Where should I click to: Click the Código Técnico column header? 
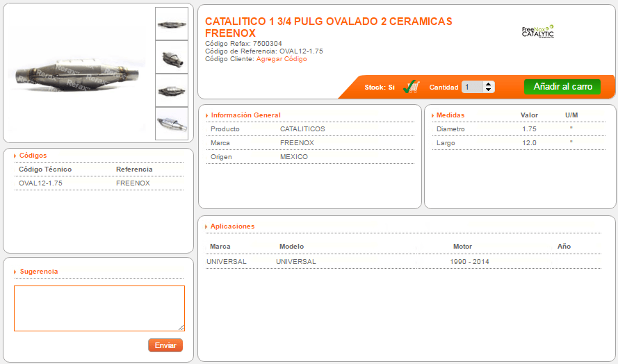coord(45,169)
